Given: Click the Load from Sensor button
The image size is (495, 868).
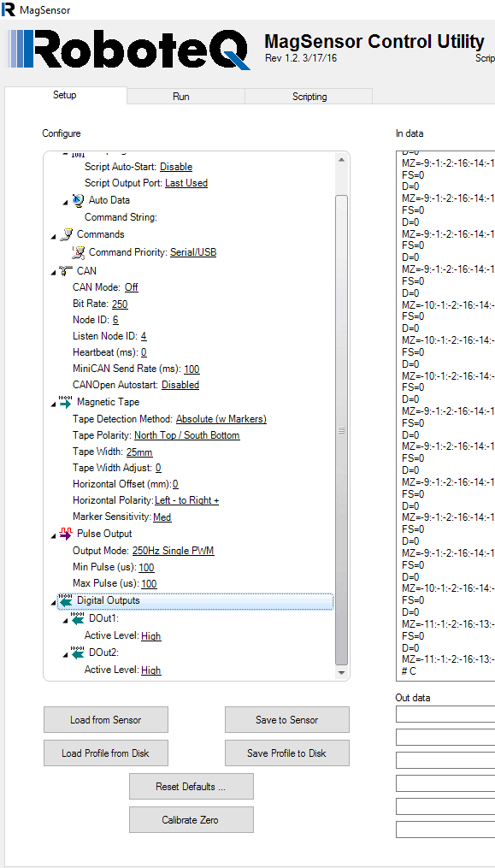Looking at the screenshot, I should point(106,720).
